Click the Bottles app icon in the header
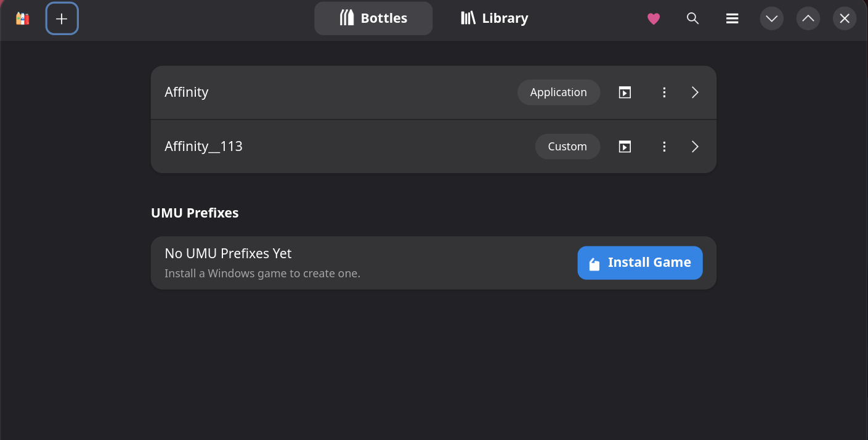Screen dimensions: 868x440 click(x=23, y=18)
